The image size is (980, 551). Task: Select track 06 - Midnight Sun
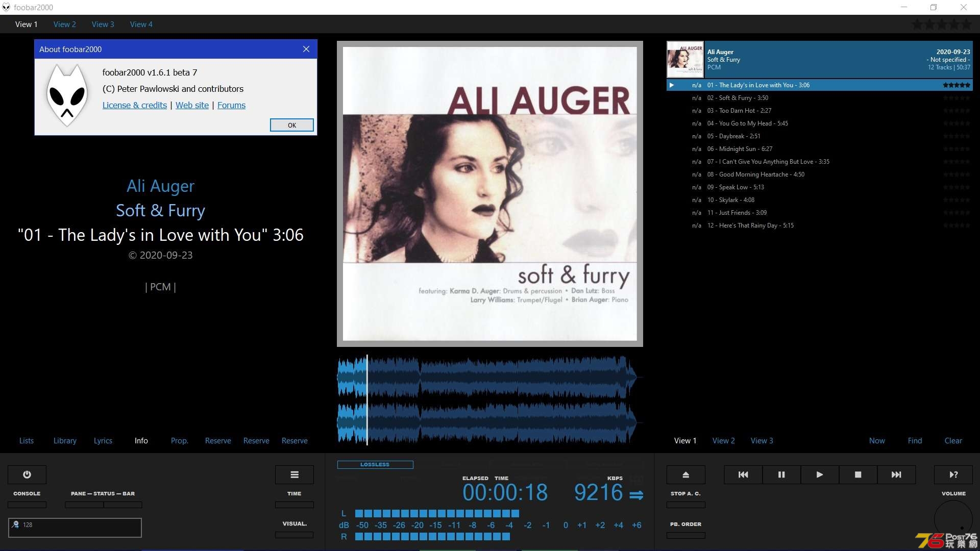tap(820, 149)
